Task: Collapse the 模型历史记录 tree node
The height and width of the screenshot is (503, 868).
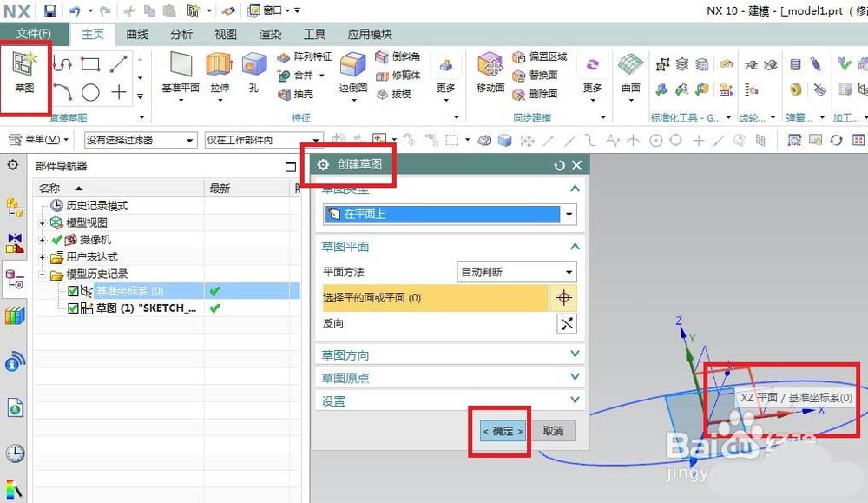Action: (x=42, y=275)
